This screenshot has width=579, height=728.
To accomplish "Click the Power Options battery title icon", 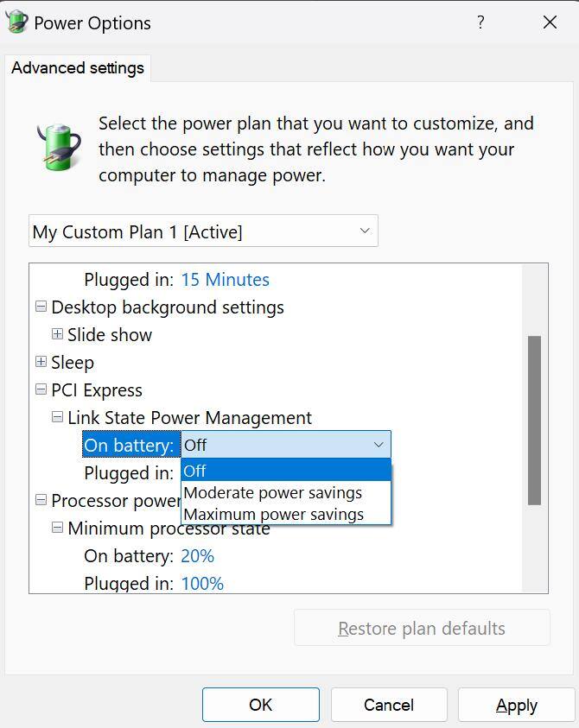I will pos(16,22).
